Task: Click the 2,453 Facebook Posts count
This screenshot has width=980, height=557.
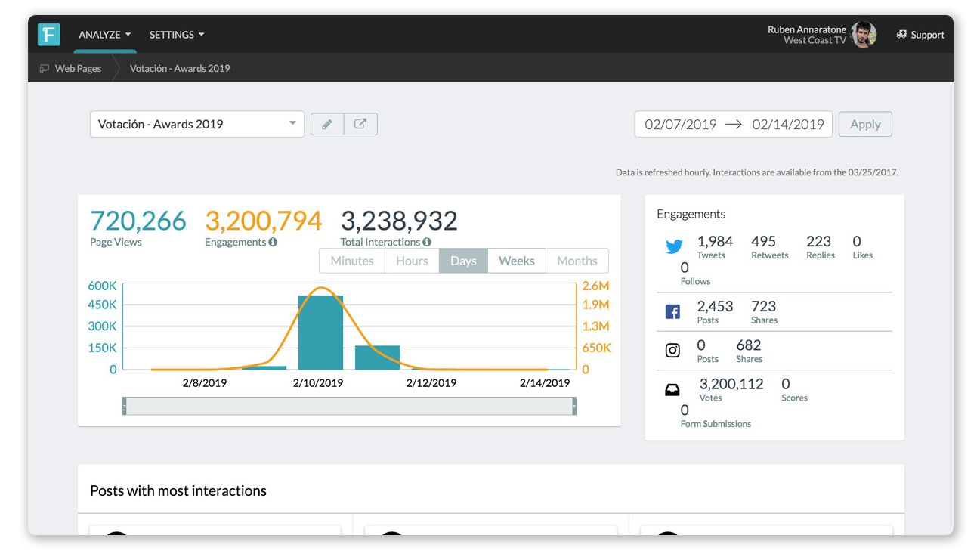Action: (715, 307)
